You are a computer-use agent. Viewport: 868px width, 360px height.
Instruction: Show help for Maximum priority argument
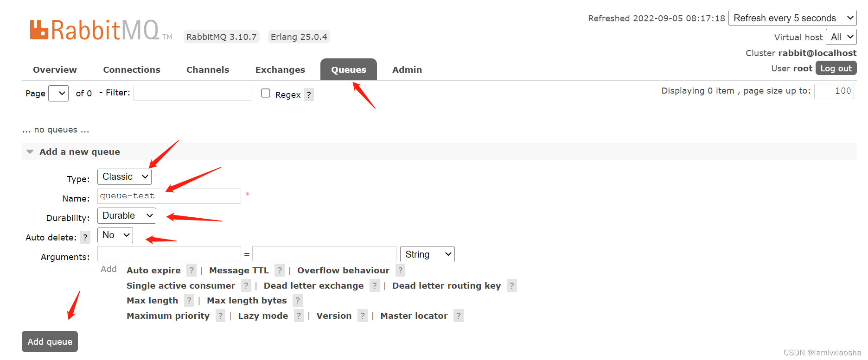(x=220, y=316)
